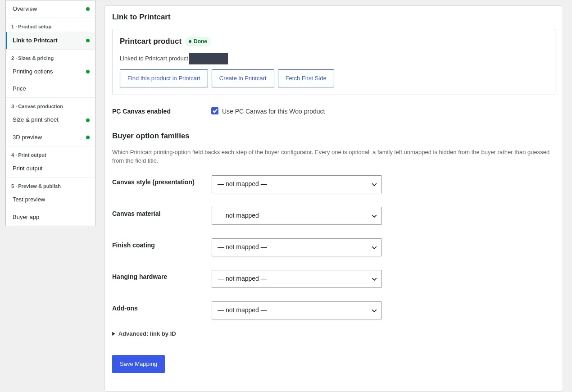Open the Add-ons dropdown
This screenshot has height=392, width=572.
pos(297,310)
